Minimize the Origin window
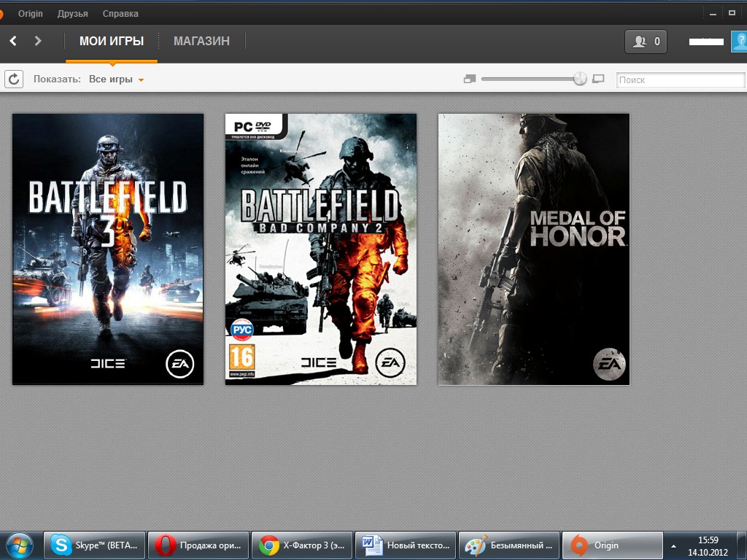747x560 pixels. (713, 14)
